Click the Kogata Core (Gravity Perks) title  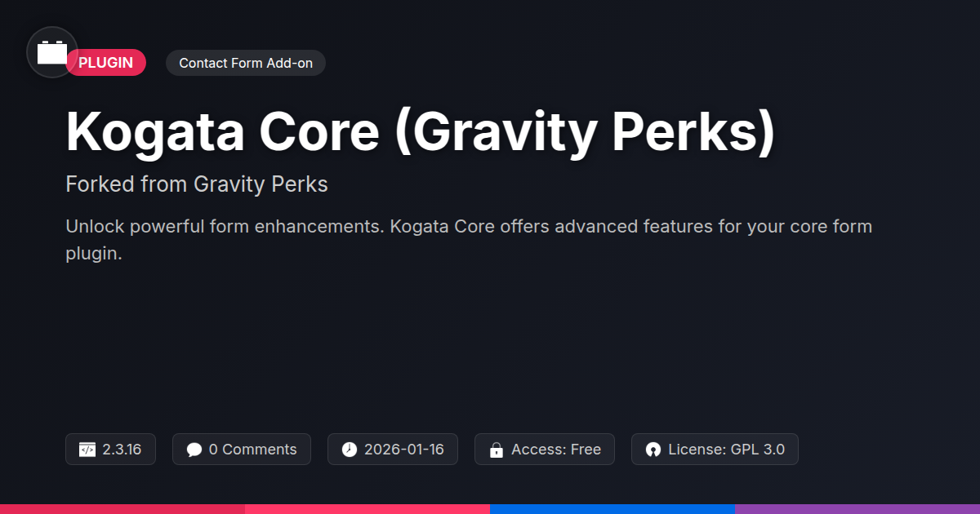[420, 131]
